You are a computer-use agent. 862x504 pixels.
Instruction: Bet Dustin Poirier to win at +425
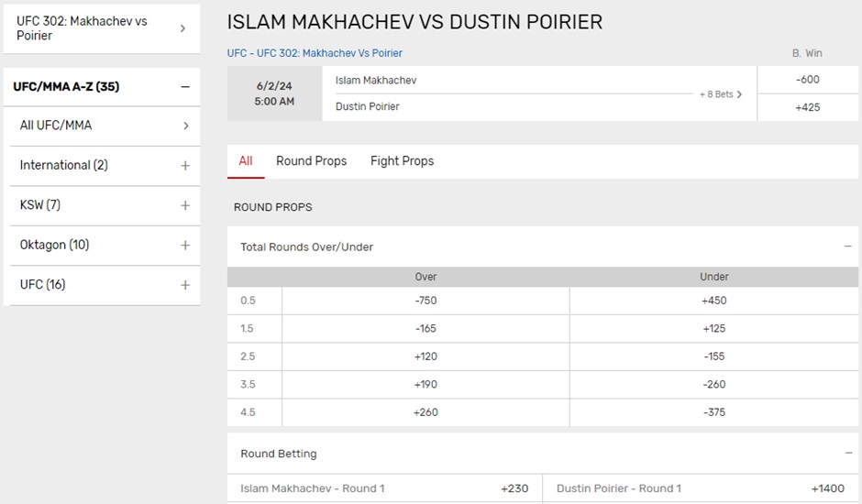808,107
